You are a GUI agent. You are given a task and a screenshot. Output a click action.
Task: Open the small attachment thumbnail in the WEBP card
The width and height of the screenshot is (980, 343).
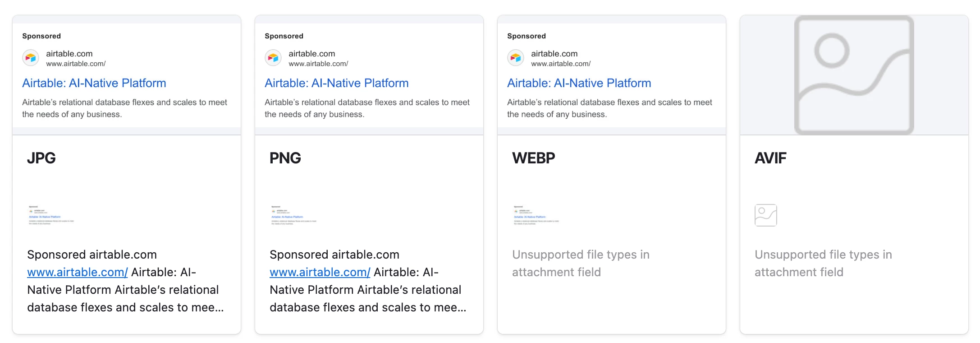coord(536,215)
